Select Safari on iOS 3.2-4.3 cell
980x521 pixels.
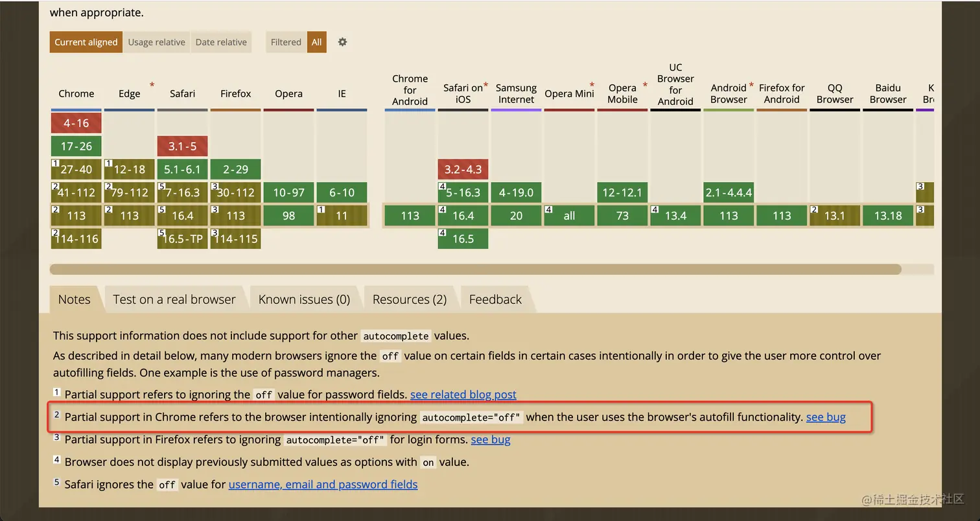(x=463, y=169)
